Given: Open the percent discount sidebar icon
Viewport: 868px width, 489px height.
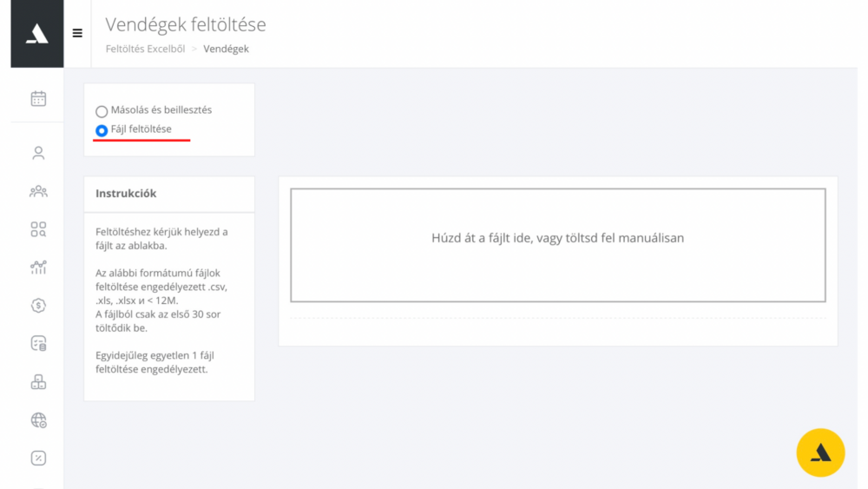Looking at the screenshot, I should coord(38,458).
